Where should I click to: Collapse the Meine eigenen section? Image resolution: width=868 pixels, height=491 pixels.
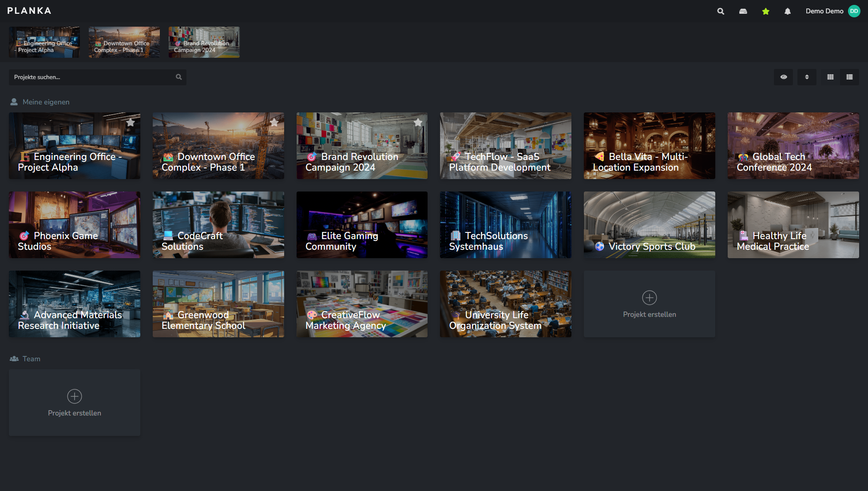tap(46, 102)
